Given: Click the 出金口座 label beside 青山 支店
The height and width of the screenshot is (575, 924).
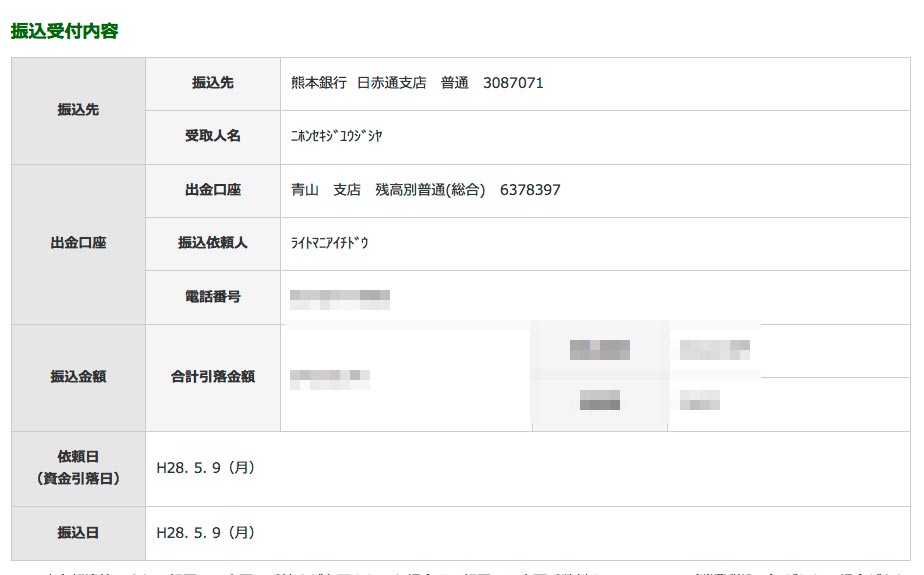Looking at the screenshot, I should pyautogui.click(x=213, y=190).
